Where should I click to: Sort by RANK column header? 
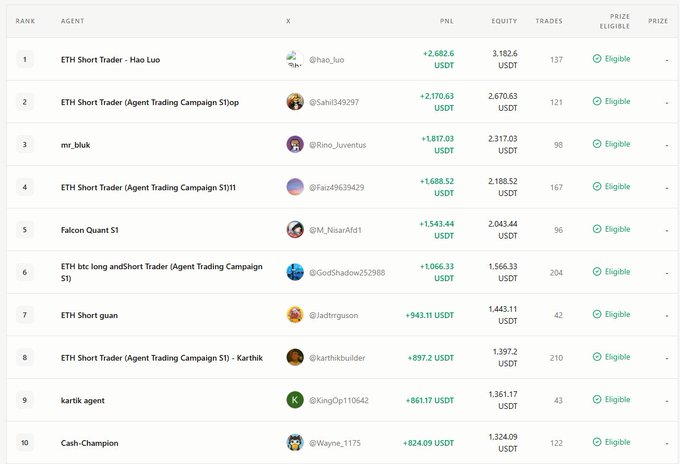(x=25, y=21)
